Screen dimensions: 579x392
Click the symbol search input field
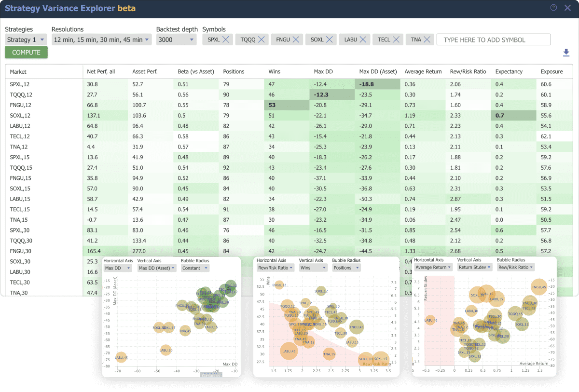tap(493, 39)
